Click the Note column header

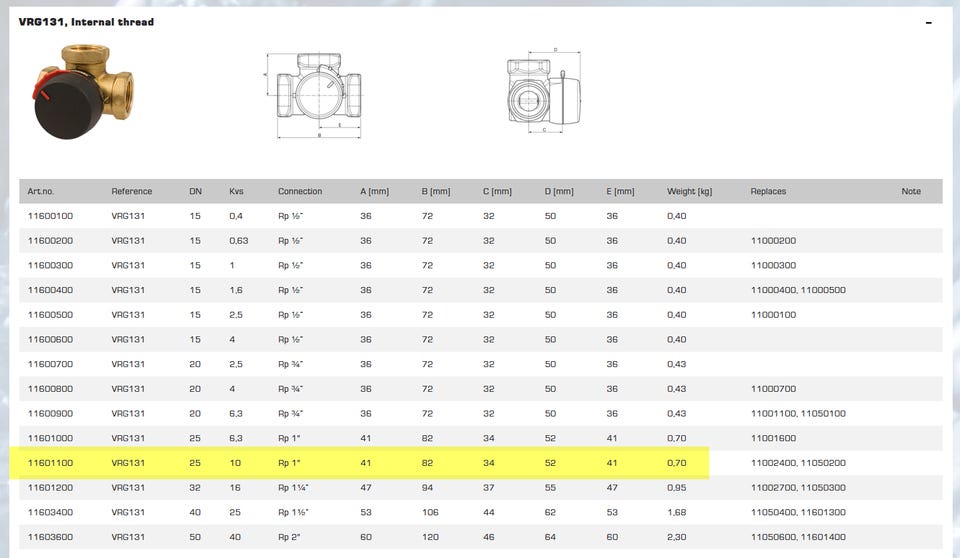tap(911, 191)
